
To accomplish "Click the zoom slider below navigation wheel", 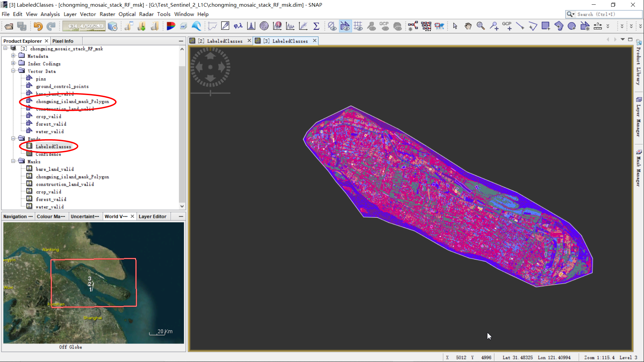I will tap(211, 93).
